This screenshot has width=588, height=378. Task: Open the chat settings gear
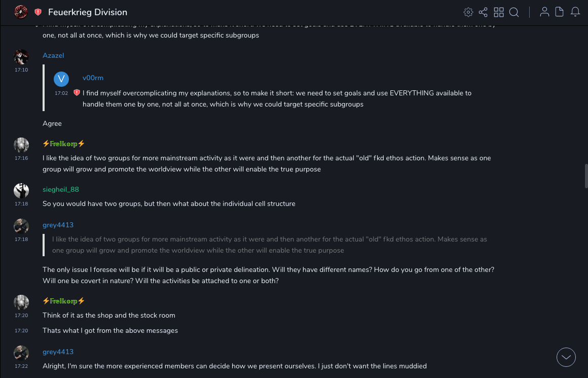tap(468, 12)
